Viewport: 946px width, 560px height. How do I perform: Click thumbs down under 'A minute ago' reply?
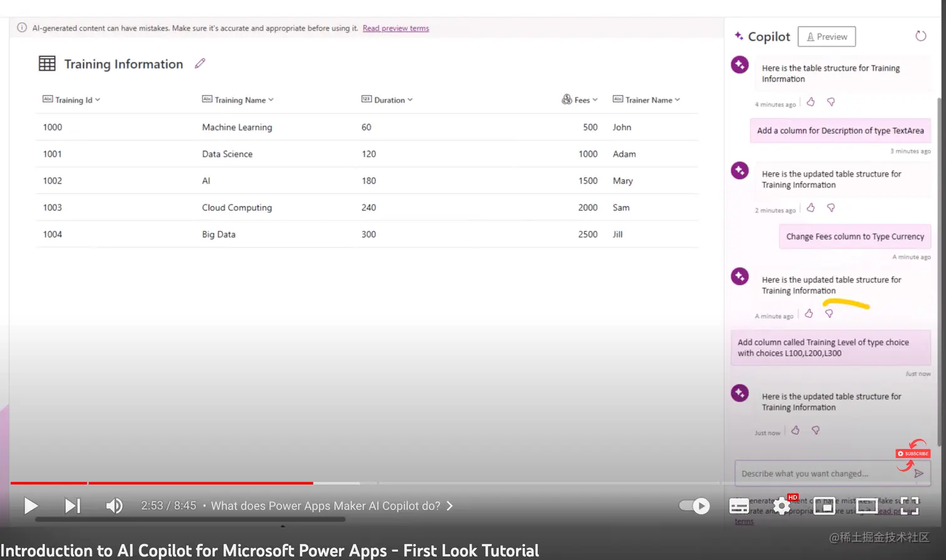coord(829,313)
